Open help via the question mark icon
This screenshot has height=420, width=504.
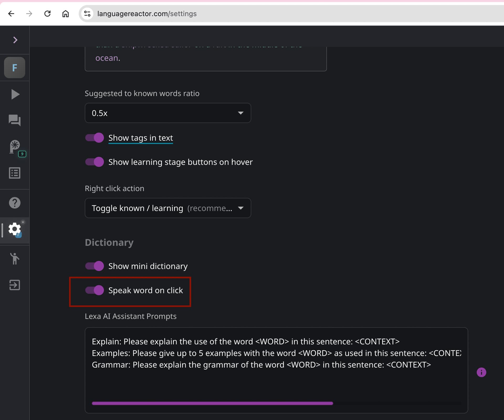tap(15, 203)
